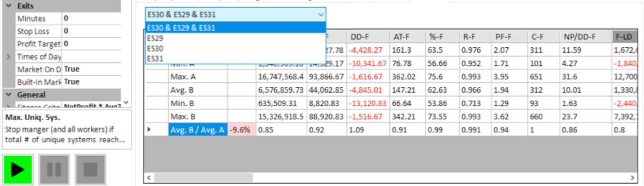644x186 pixels.
Task: Collapse the Exits section
Action: [x=9, y=6]
